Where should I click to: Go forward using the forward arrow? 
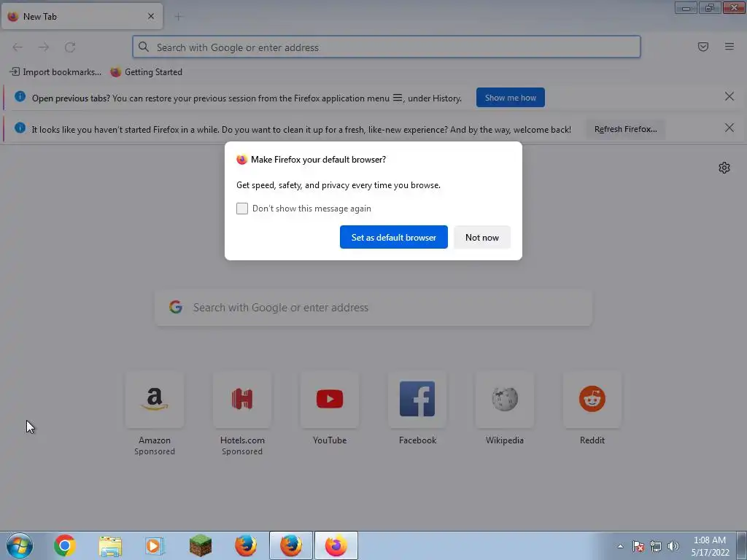(x=44, y=47)
